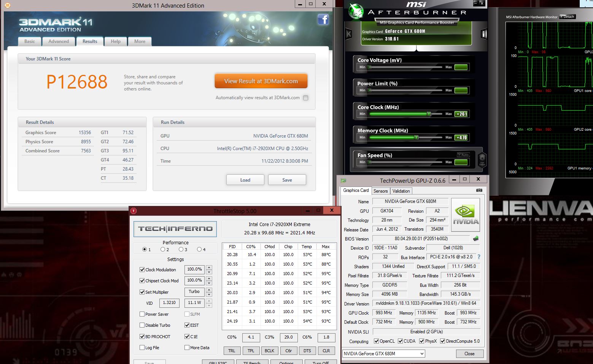Viewport: 593px width, 364px height.
Task: Detach the Afterburner Hardware Monitor
Action: coord(568,17)
